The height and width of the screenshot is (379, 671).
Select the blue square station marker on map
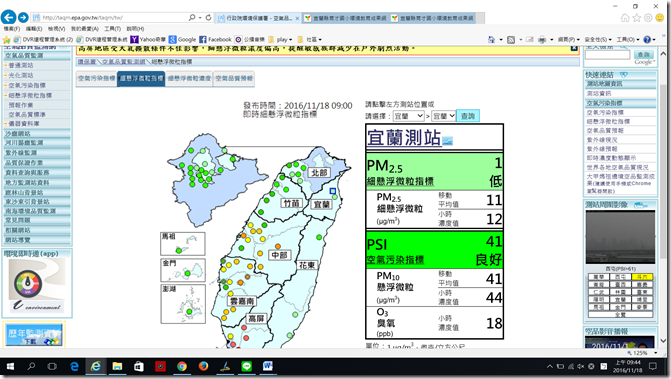click(333, 191)
